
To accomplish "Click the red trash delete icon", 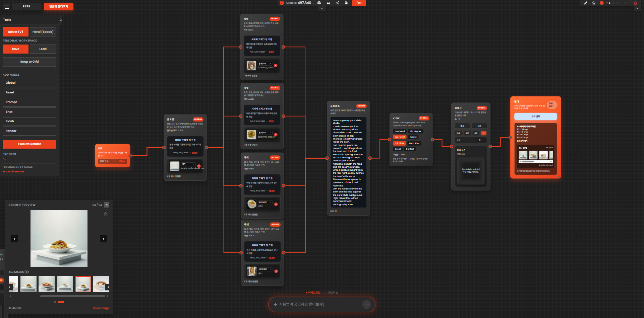I will (x=635, y=3).
